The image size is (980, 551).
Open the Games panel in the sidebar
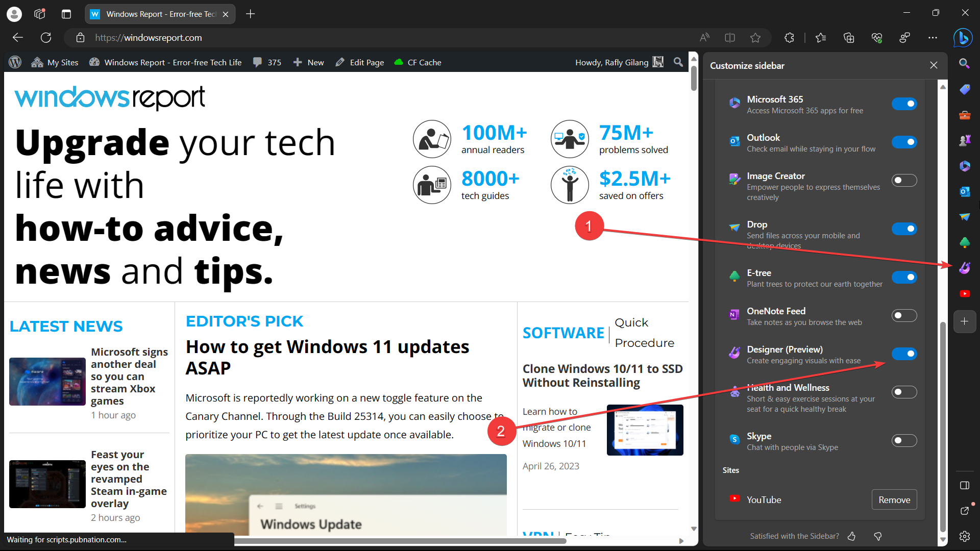point(965,141)
